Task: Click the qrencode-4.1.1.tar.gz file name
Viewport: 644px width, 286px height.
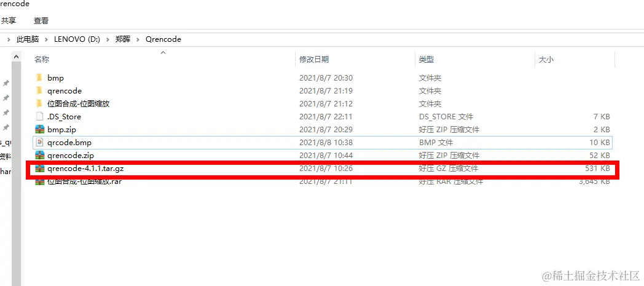Action: click(85, 169)
